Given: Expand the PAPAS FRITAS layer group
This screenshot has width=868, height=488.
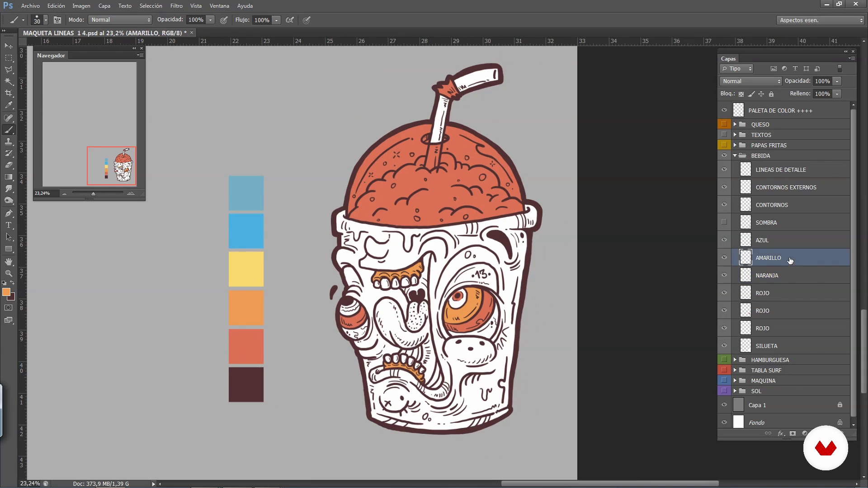Looking at the screenshot, I should tap(735, 145).
